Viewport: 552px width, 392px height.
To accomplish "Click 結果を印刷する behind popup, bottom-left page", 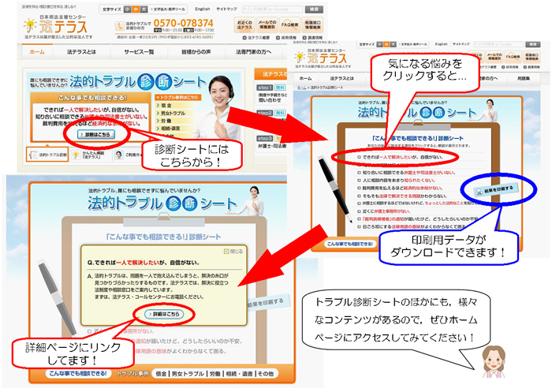I will click(268, 303).
